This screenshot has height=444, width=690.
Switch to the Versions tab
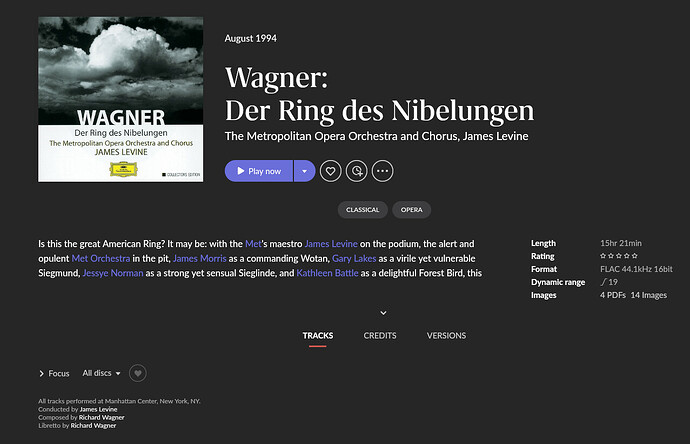point(446,336)
